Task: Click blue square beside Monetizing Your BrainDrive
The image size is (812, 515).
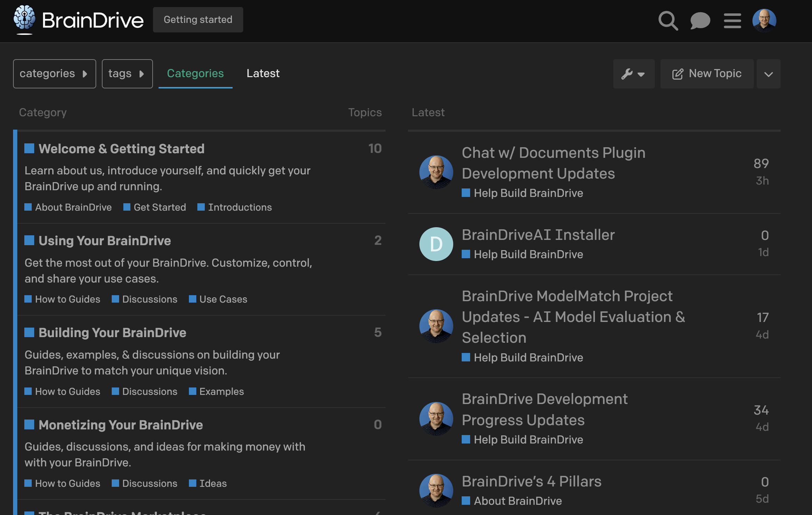Action: coord(29,424)
